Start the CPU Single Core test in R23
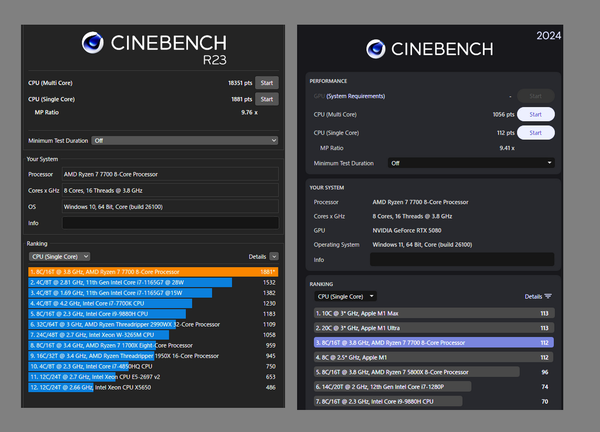600x432 pixels. [x=266, y=99]
